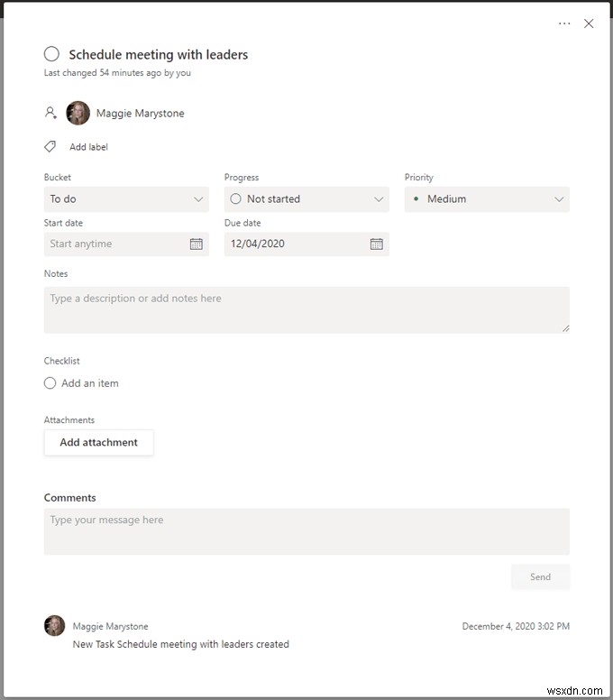Click the assign person icon
The image size is (613, 700).
tap(50, 113)
